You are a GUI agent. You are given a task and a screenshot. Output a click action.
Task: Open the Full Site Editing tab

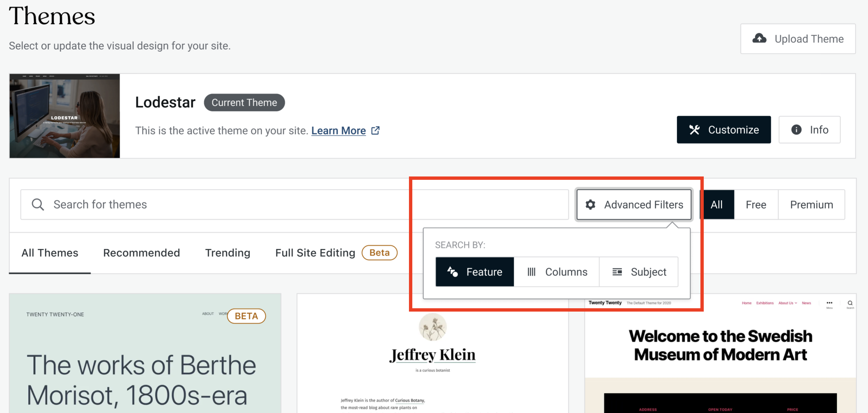tap(315, 253)
